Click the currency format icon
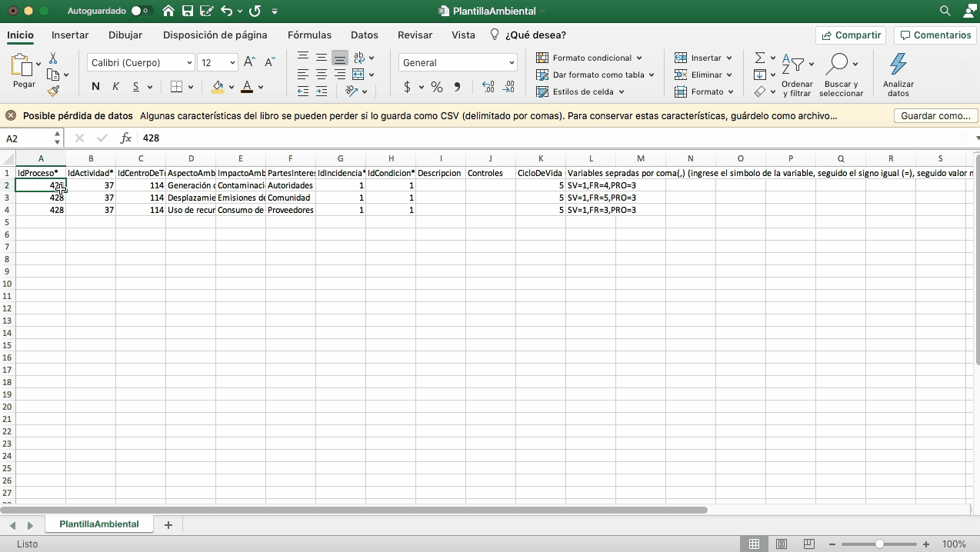The width and height of the screenshot is (980, 552). pos(408,87)
